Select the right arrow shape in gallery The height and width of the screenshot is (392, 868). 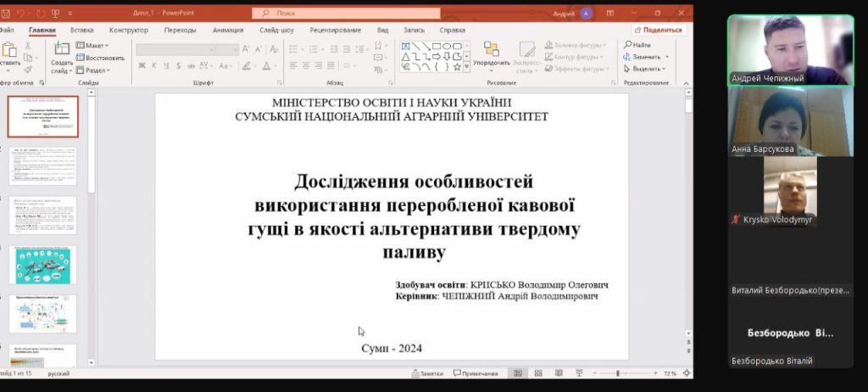pos(437,57)
